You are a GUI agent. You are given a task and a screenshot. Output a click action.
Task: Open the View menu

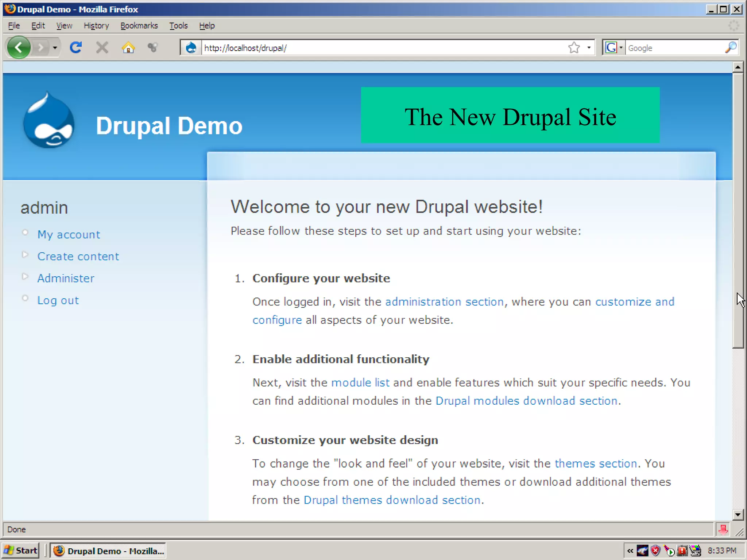[64, 26]
